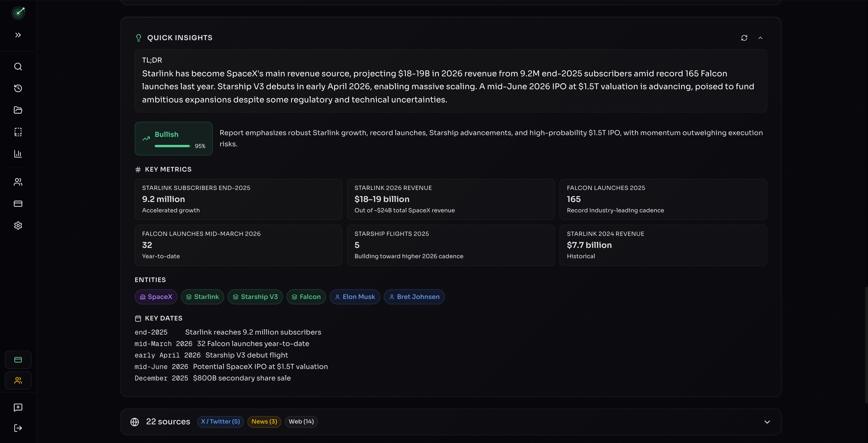Select the analytics bar-chart sidebar icon

(18, 154)
